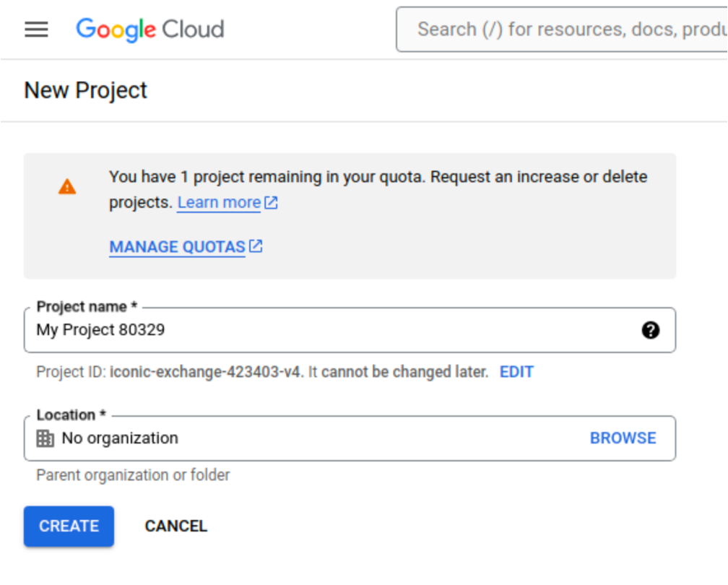This screenshot has height=585, width=728.
Task: Click the organization icon in Location field
Action: [x=45, y=438]
